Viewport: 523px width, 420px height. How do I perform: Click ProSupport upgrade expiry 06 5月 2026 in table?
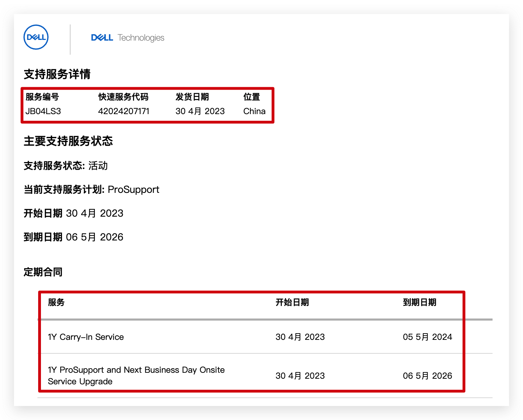427,376
